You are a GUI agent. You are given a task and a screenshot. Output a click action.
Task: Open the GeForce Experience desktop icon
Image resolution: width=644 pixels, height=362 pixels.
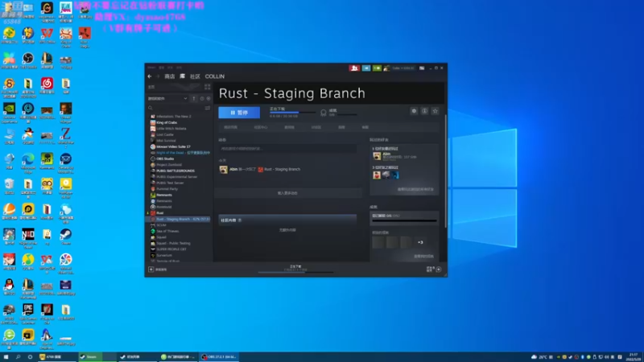point(9,111)
